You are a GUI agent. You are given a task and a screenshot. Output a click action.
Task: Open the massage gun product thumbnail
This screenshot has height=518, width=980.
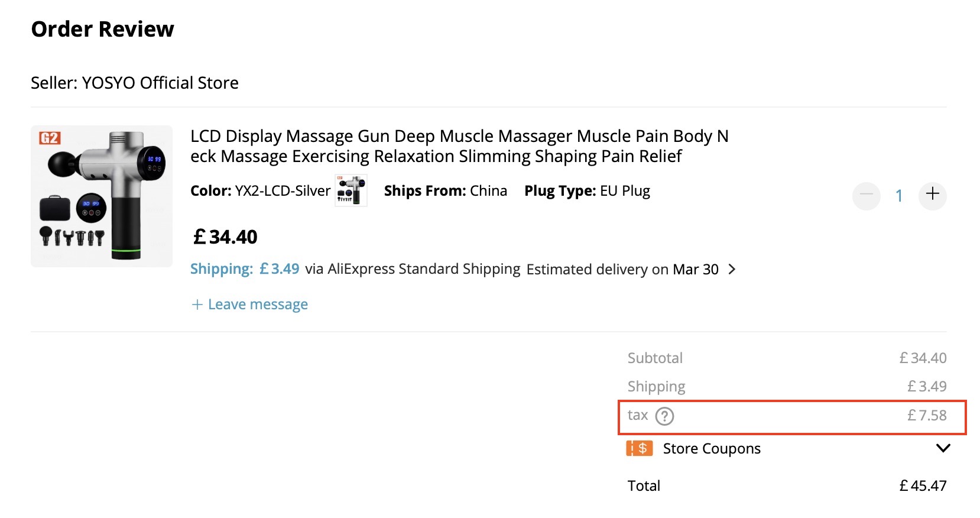tap(102, 196)
